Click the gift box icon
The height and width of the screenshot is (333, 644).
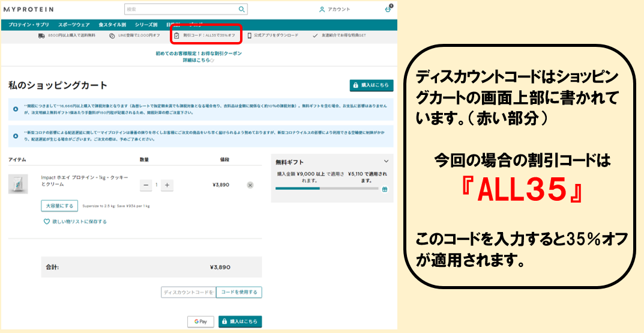coord(385,189)
